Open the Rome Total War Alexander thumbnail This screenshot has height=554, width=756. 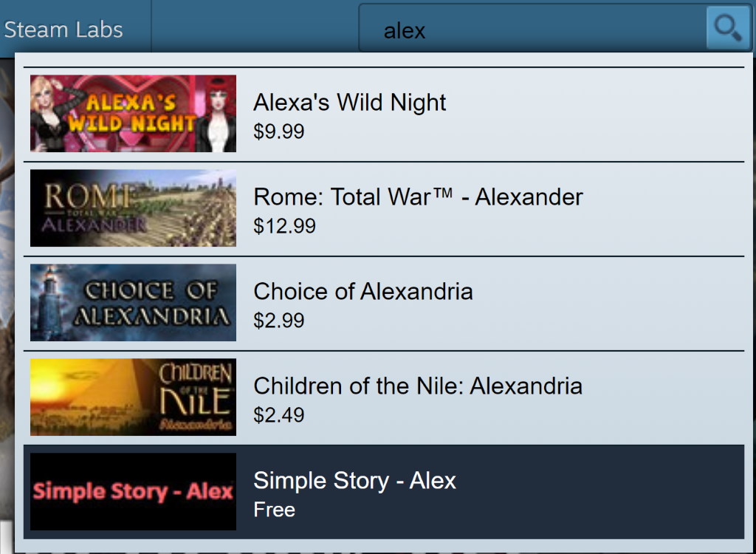pyautogui.click(x=133, y=208)
